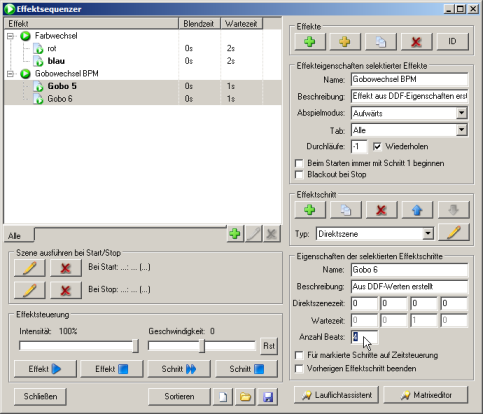Add a new Effektschritt with green plus
The image size is (483, 414).
310,210
